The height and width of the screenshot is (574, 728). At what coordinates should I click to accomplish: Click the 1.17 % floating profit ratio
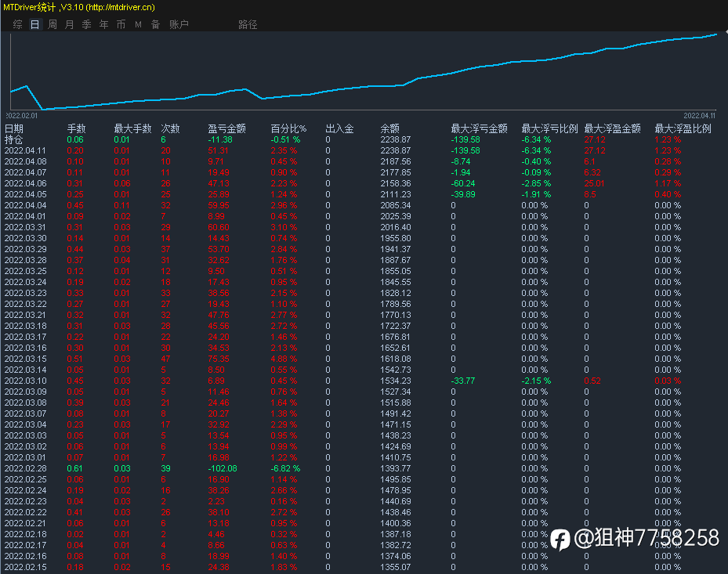tap(668, 183)
